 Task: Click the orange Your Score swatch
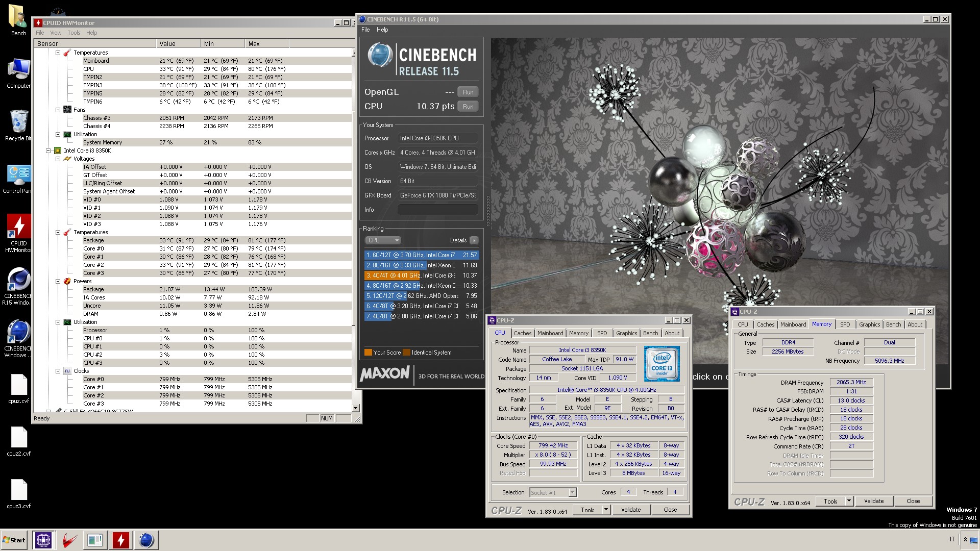pyautogui.click(x=368, y=353)
